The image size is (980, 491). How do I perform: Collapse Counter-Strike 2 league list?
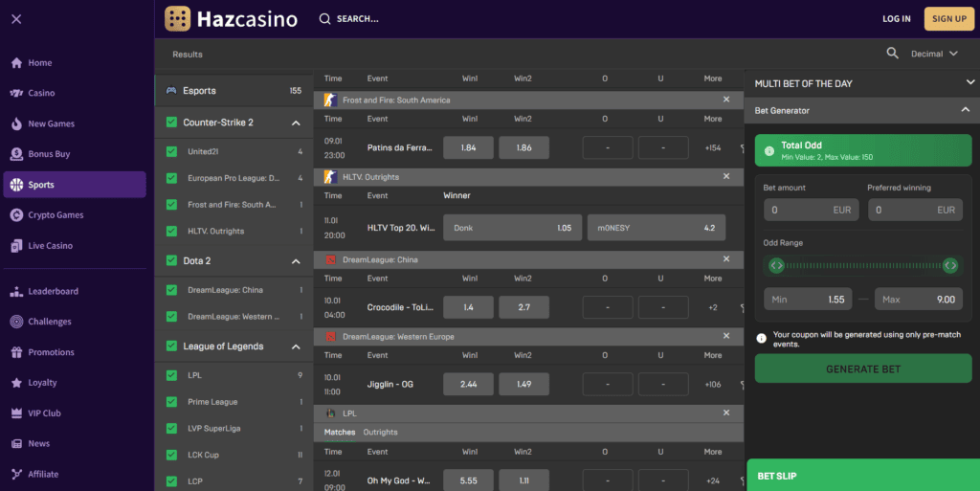[x=296, y=123]
